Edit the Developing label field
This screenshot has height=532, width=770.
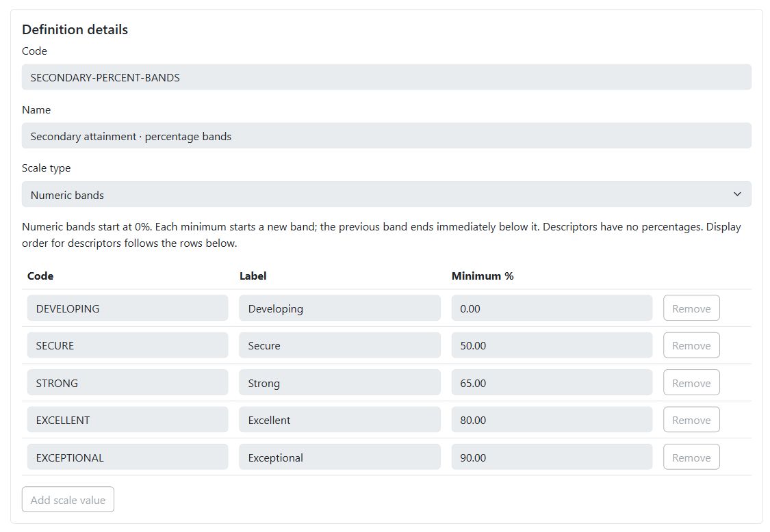[x=339, y=308]
